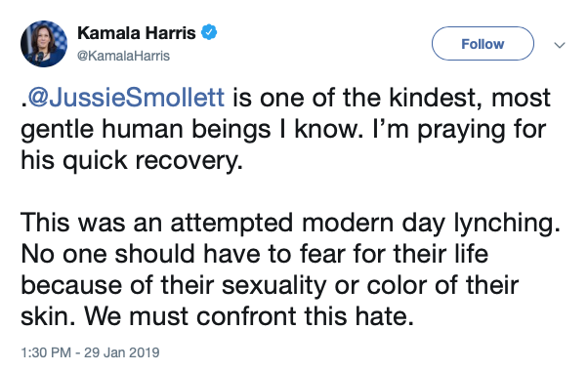Click the 'This was an attempted' phrase
The image size is (588, 371).
[156, 223]
